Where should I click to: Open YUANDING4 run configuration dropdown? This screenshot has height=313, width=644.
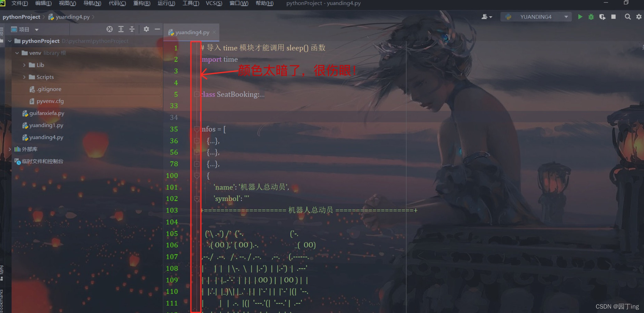point(536,17)
